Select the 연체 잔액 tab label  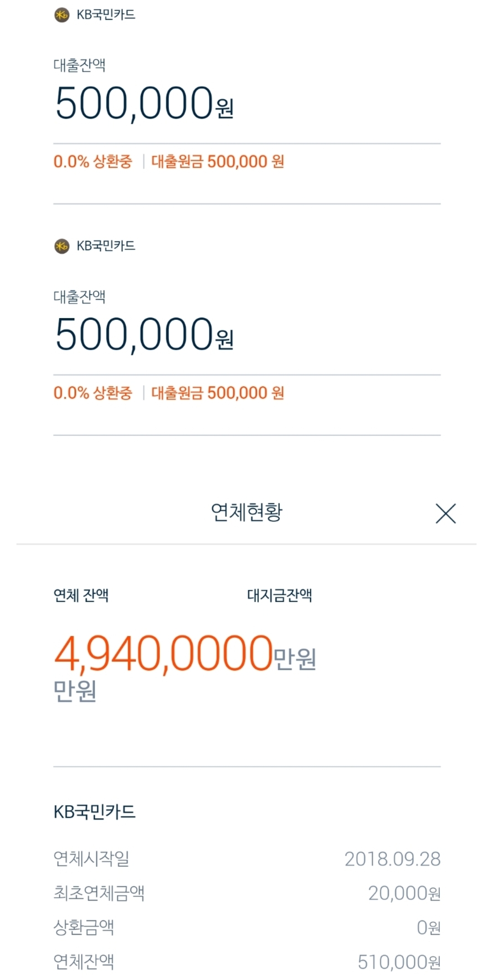click(81, 595)
